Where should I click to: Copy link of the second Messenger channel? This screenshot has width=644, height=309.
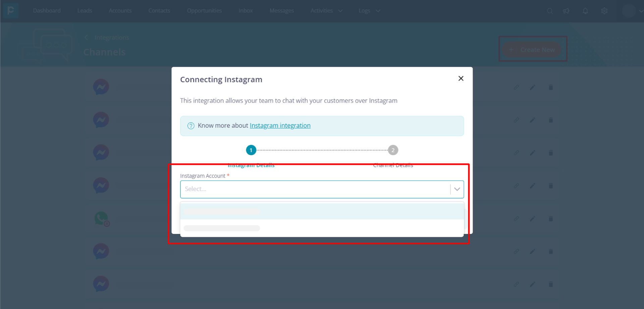tap(517, 120)
